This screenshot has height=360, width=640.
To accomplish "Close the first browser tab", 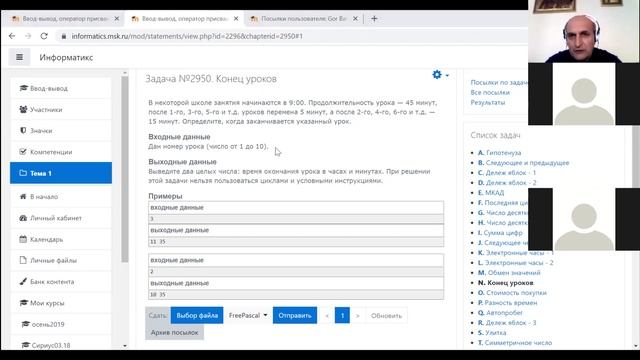I will [x=117, y=18].
